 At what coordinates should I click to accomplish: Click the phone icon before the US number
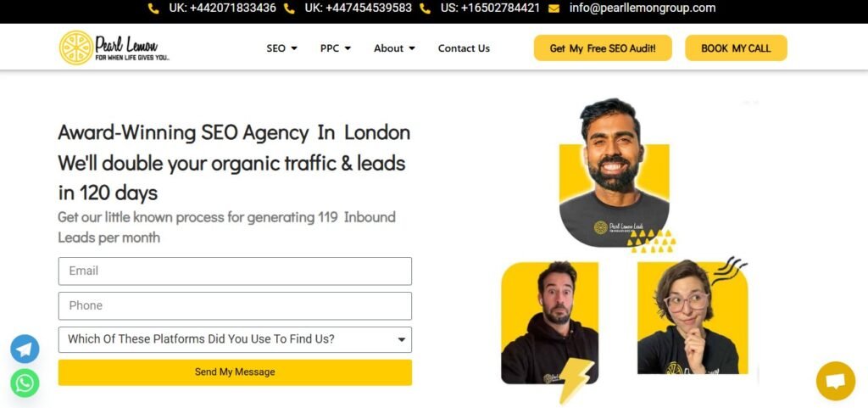click(x=425, y=8)
